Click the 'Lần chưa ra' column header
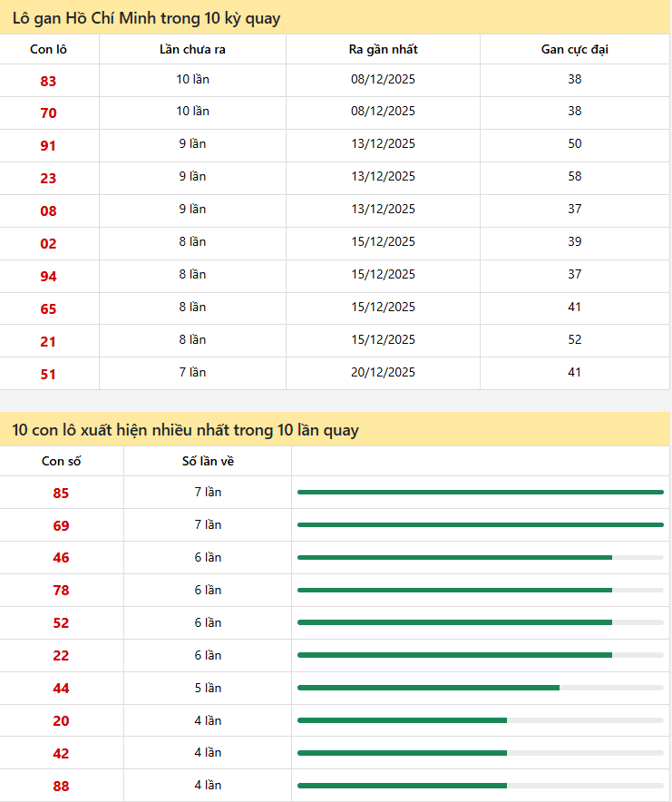 point(192,49)
